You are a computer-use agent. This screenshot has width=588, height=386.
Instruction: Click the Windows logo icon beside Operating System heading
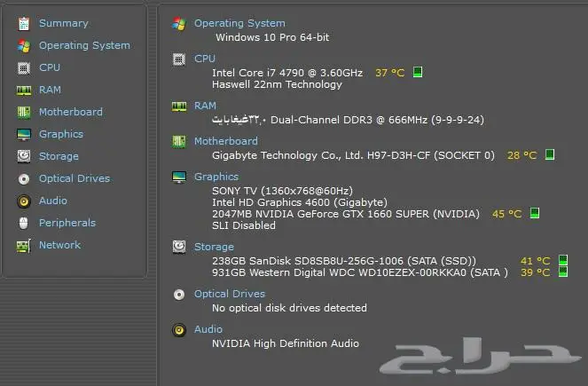(179, 23)
